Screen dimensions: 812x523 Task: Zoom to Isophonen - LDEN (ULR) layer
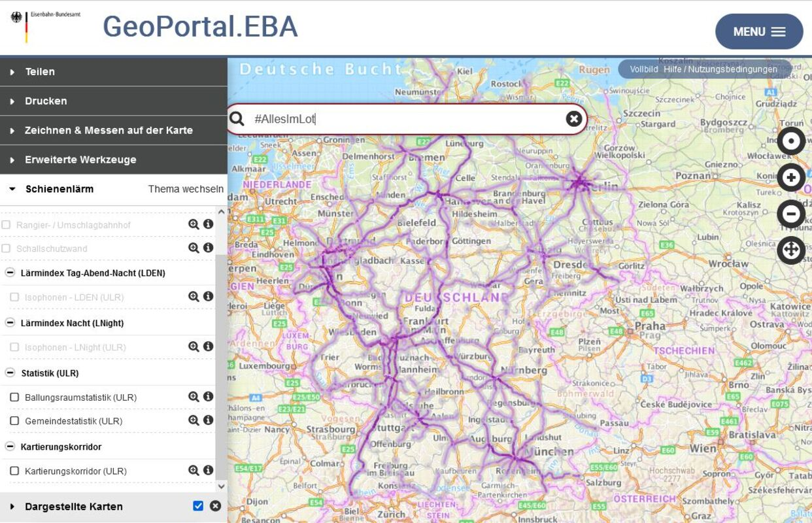point(194,297)
